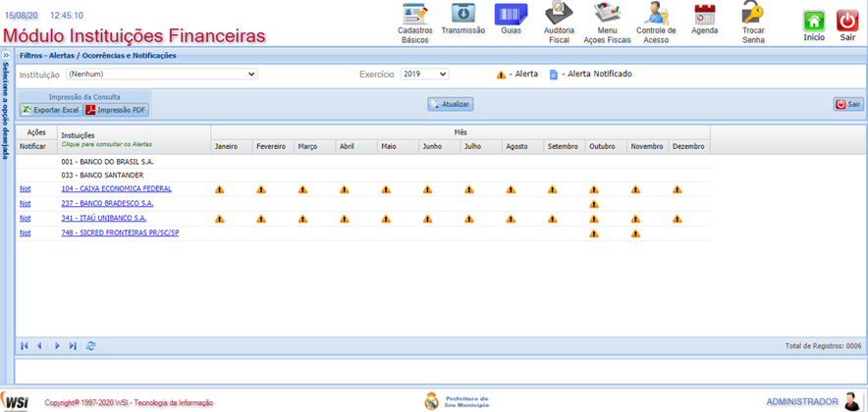
Task: Click Itaú Unibanco Novembro alert icon
Action: (x=635, y=219)
